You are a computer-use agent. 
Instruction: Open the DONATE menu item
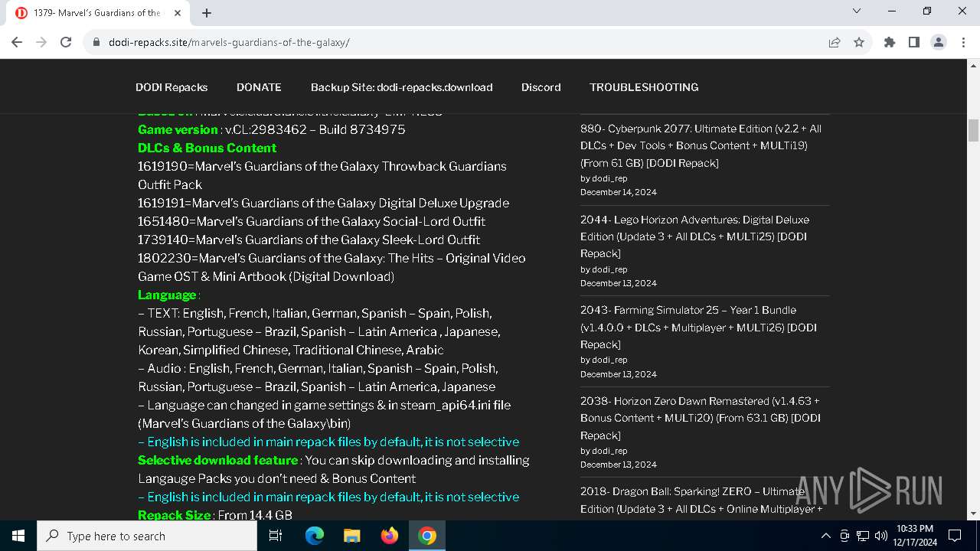259,87
